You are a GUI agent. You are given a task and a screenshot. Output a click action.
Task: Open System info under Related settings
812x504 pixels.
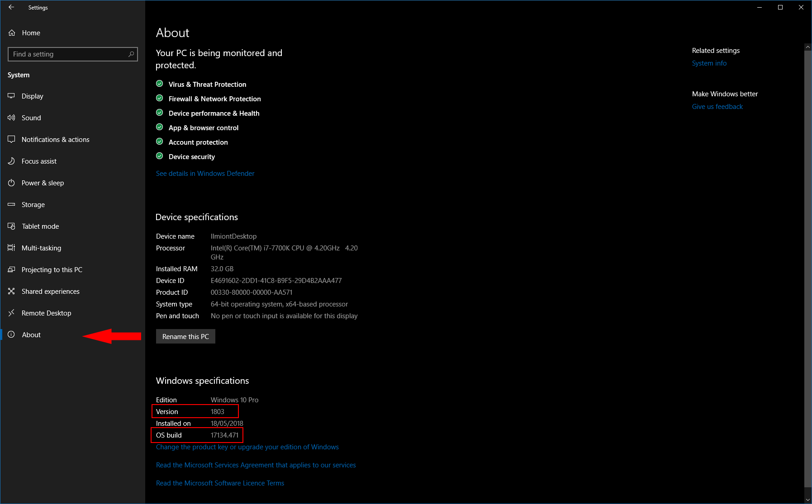coord(709,63)
